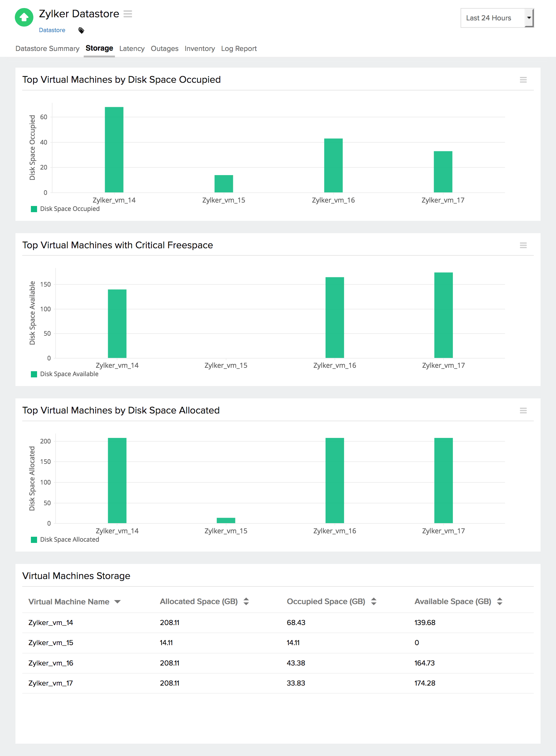This screenshot has height=756, width=556.
Task: Go to the Log Report tab
Action: point(239,49)
